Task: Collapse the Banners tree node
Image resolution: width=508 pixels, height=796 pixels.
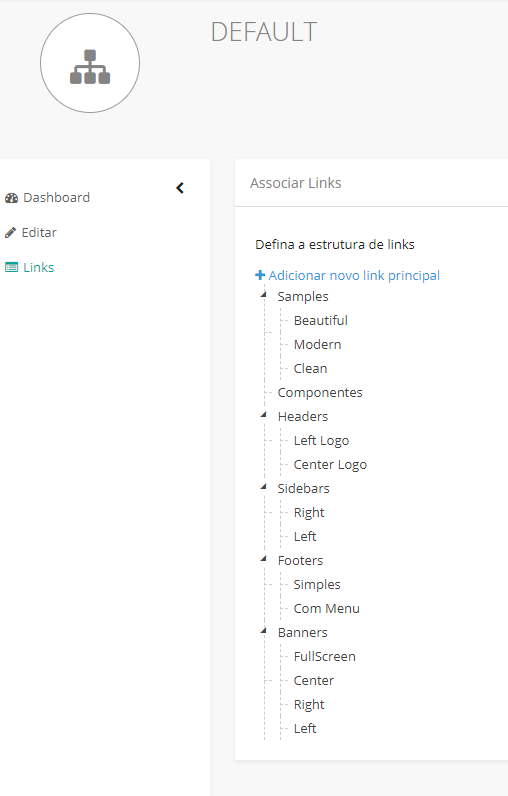Action: [x=263, y=631]
